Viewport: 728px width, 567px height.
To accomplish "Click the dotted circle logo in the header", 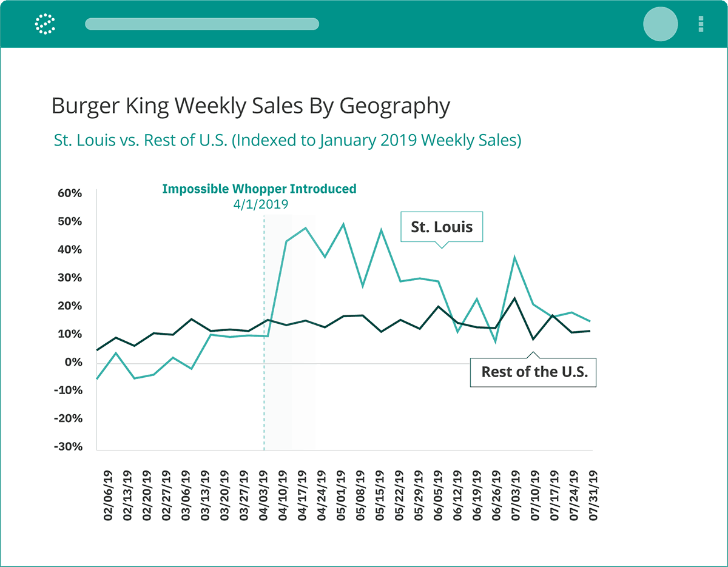I will point(45,24).
